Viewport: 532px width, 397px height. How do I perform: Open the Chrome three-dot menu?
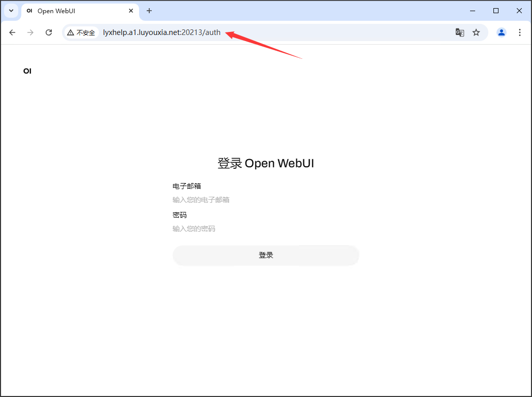coord(520,32)
